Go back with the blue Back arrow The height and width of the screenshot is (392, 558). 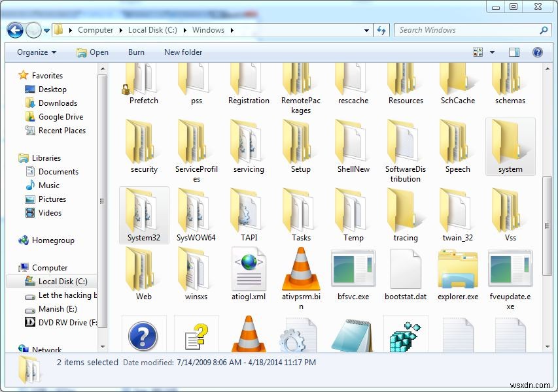(x=15, y=31)
